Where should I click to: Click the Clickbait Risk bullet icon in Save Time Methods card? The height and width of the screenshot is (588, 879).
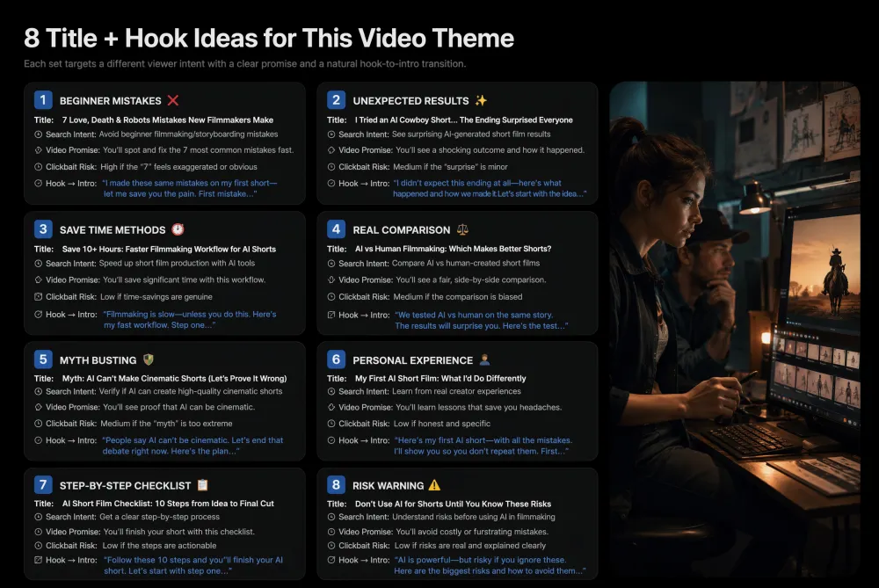(x=38, y=296)
